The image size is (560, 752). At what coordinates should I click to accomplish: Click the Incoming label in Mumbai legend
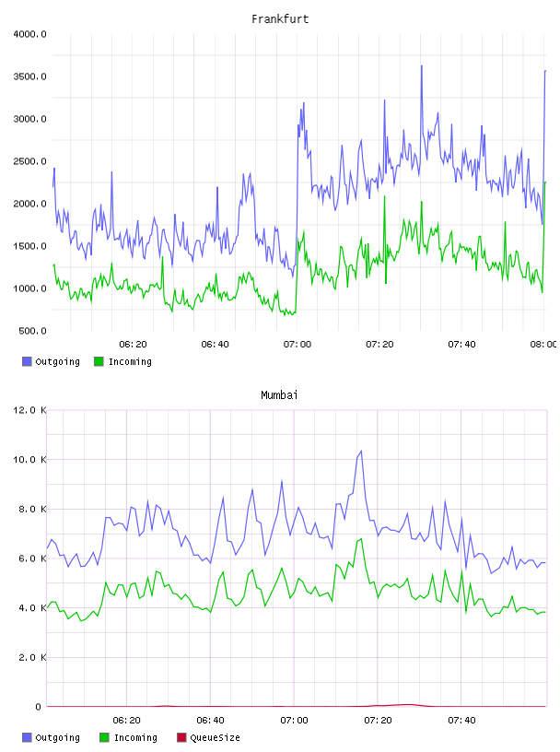tap(135, 737)
